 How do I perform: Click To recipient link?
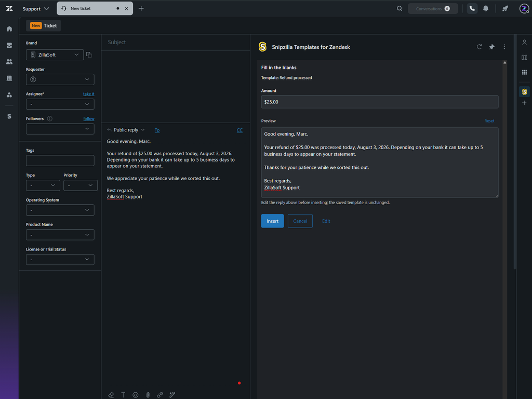pyautogui.click(x=157, y=130)
